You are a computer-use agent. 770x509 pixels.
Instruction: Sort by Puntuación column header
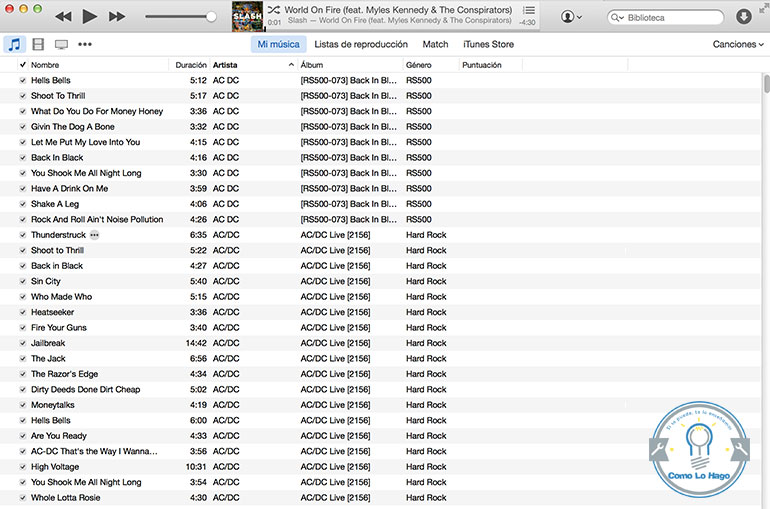[x=482, y=65]
